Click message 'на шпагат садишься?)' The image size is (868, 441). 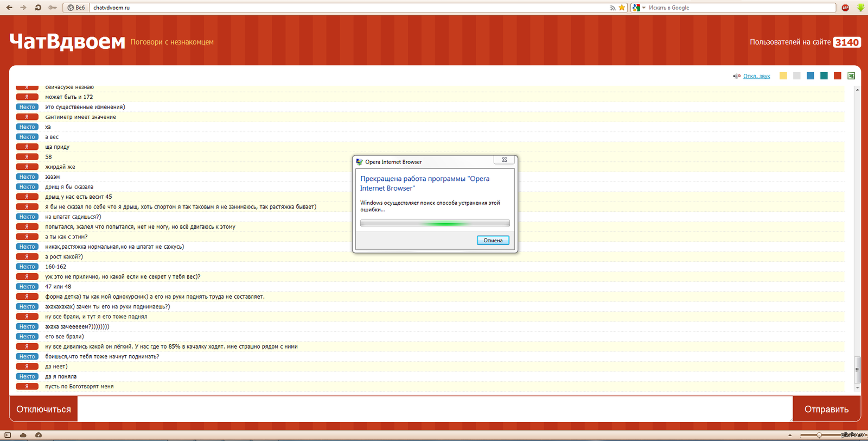point(73,217)
